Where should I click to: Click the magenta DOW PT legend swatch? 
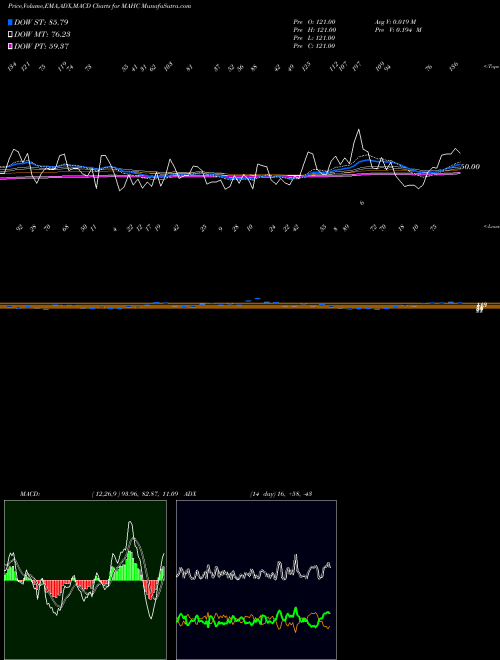point(10,46)
